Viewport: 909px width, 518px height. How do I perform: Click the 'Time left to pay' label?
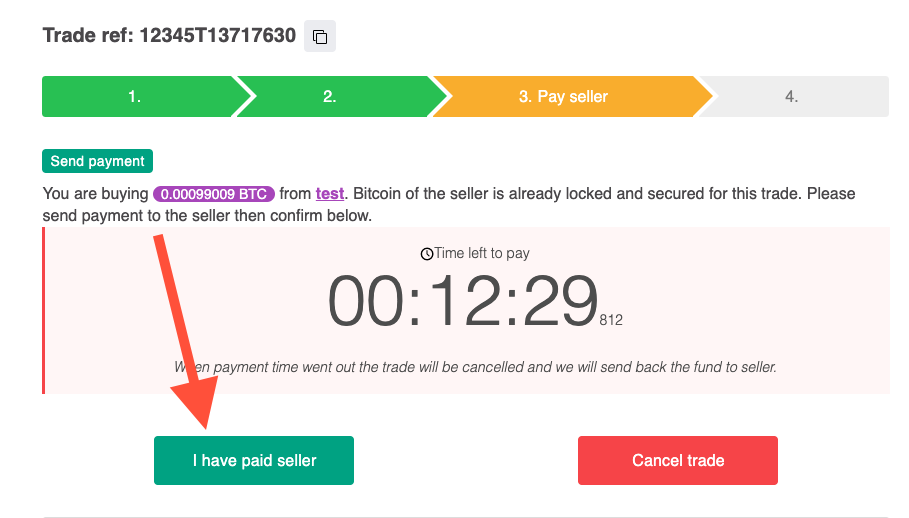[482, 253]
